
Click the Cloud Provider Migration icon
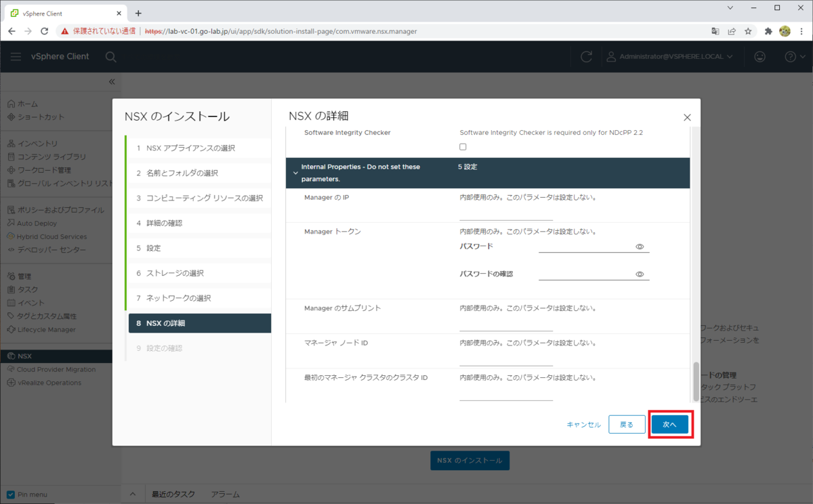point(12,369)
